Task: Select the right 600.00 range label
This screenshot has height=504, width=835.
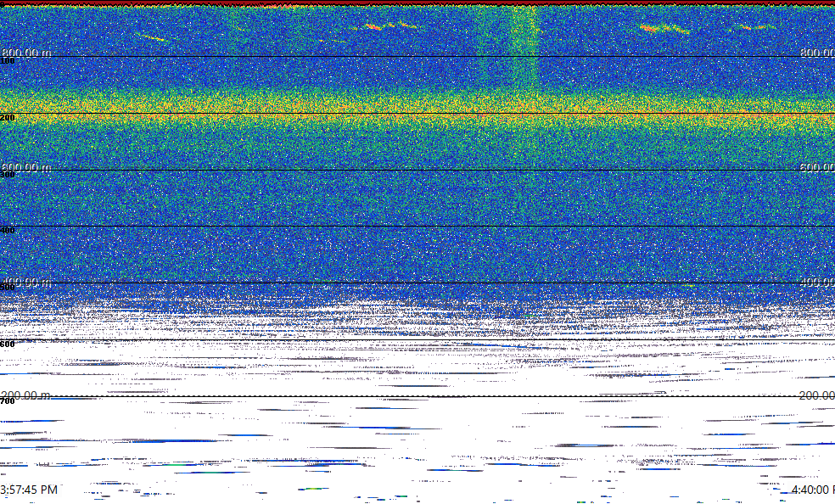Action: 817,167
